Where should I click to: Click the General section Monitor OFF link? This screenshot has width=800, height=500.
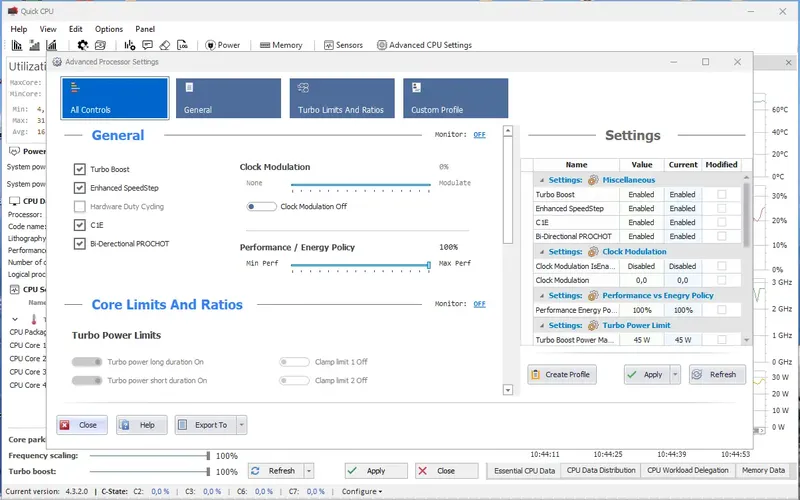[x=480, y=135]
